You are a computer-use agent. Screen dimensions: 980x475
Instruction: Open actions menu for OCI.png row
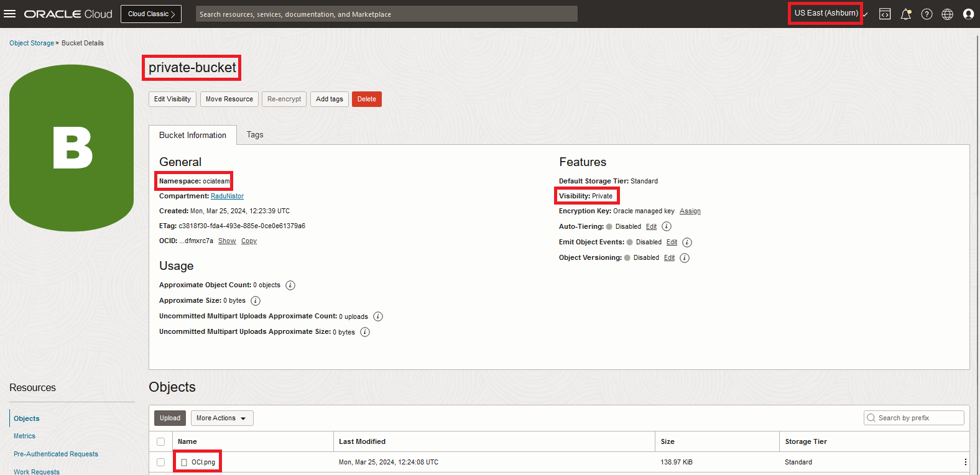click(x=965, y=462)
